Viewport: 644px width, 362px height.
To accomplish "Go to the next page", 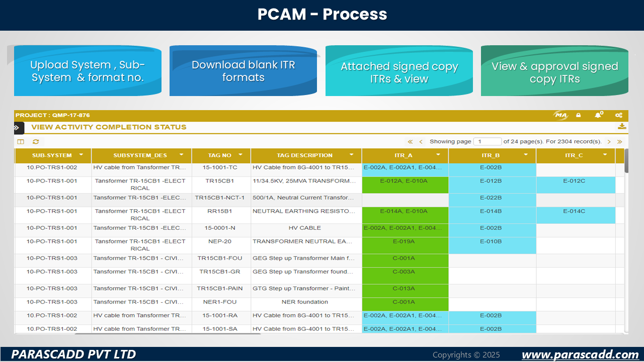I will (609, 142).
